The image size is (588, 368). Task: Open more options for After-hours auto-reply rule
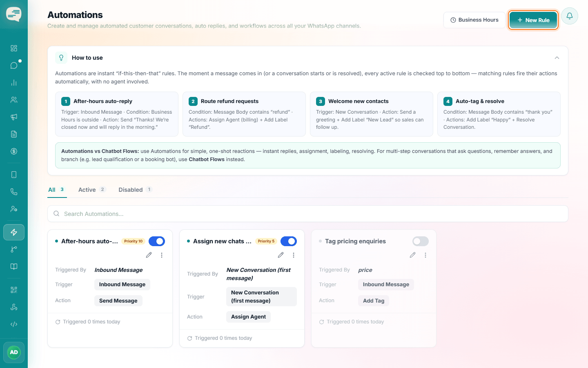click(x=162, y=255)
